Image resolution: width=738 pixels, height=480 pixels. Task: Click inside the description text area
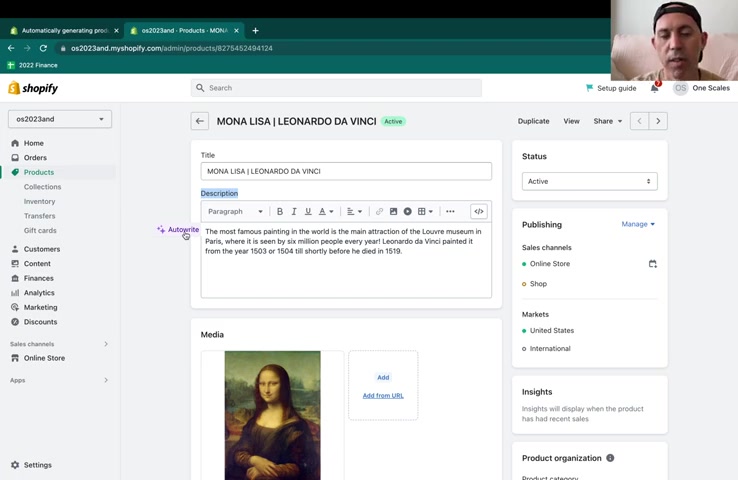coord(346,260)
